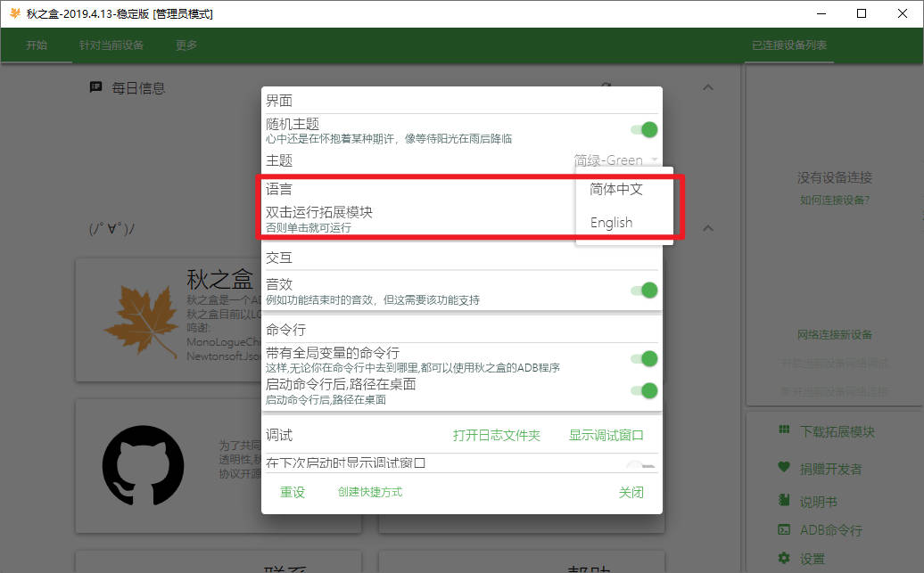Viewport: 924px width, 573px height.
Task: Click the message icon next to 每日信息
Action: tap(95, 87)
